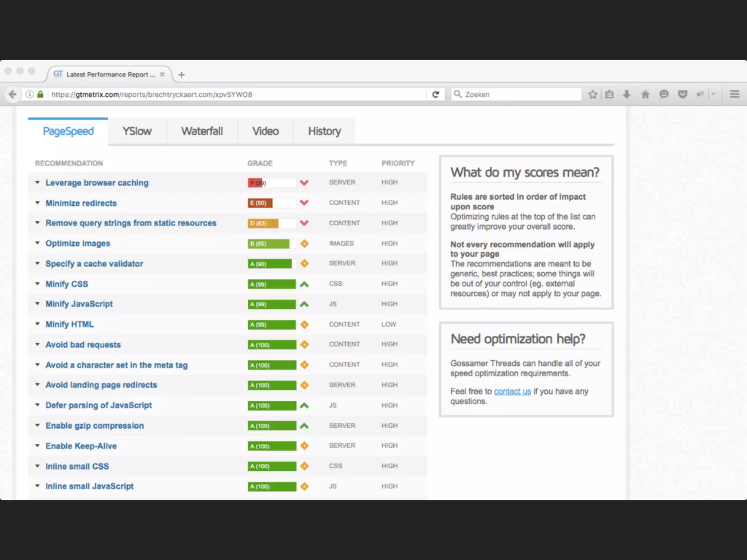747x560 pixels.
Task: Open the hamburger menu icon
Action: click(734, 94)
